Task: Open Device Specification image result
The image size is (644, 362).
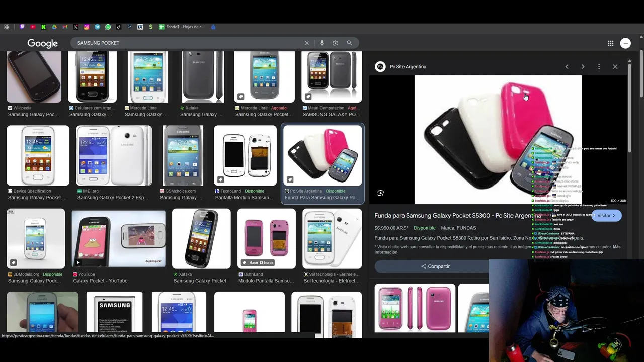Action: 38,155
